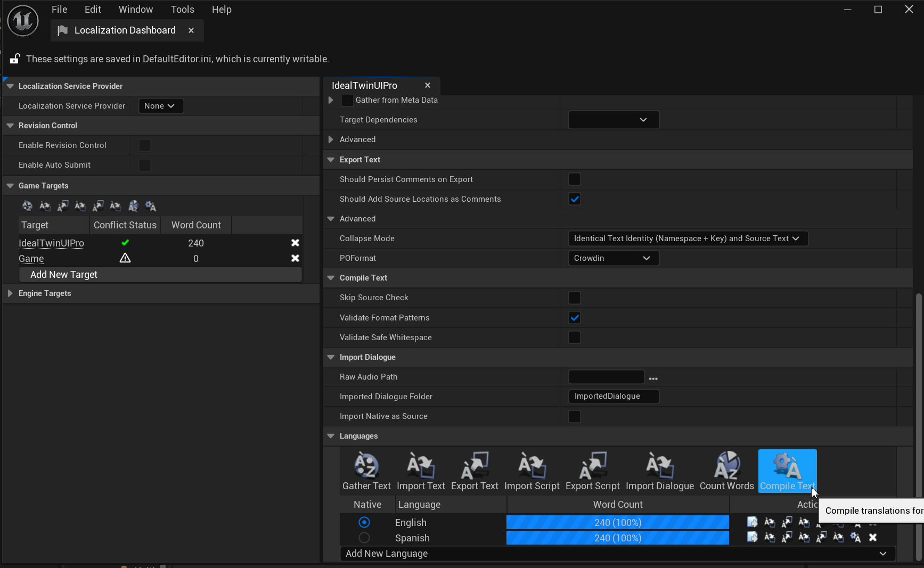Enable Should Persist Comments on Export
Viewport: 924px width, 568px height.
(x=575, y=179)
